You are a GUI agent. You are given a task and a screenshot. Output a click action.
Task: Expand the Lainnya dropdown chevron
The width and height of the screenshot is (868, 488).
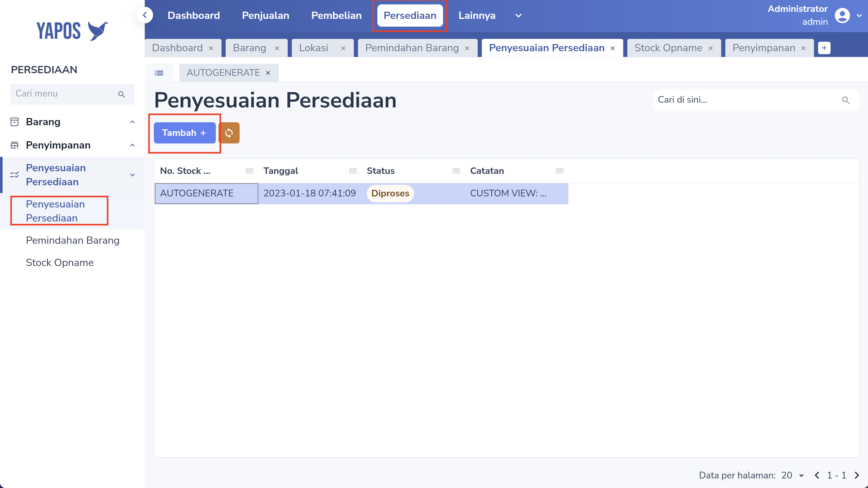click(x=518, y=16)
